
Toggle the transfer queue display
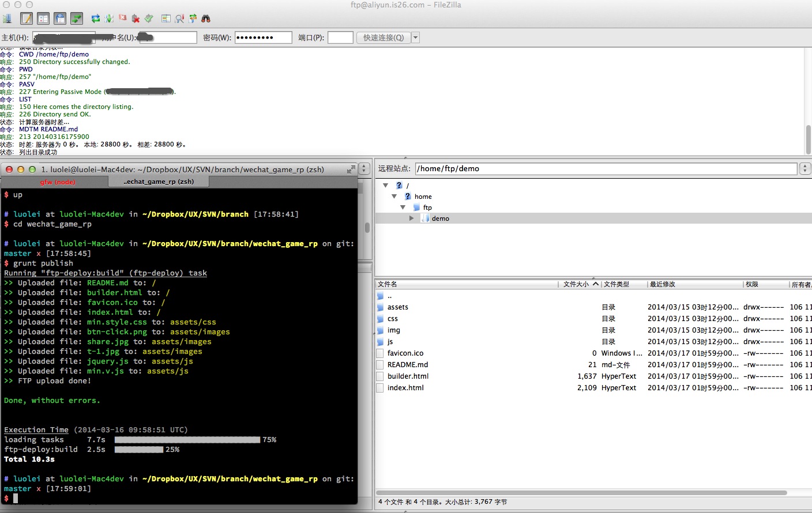click(x=77, y=18)
